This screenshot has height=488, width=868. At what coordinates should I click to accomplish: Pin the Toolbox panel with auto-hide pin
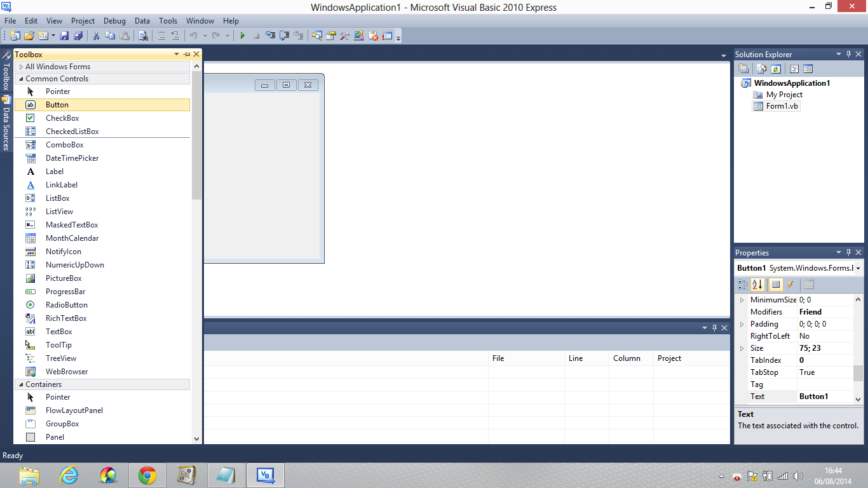186,55
